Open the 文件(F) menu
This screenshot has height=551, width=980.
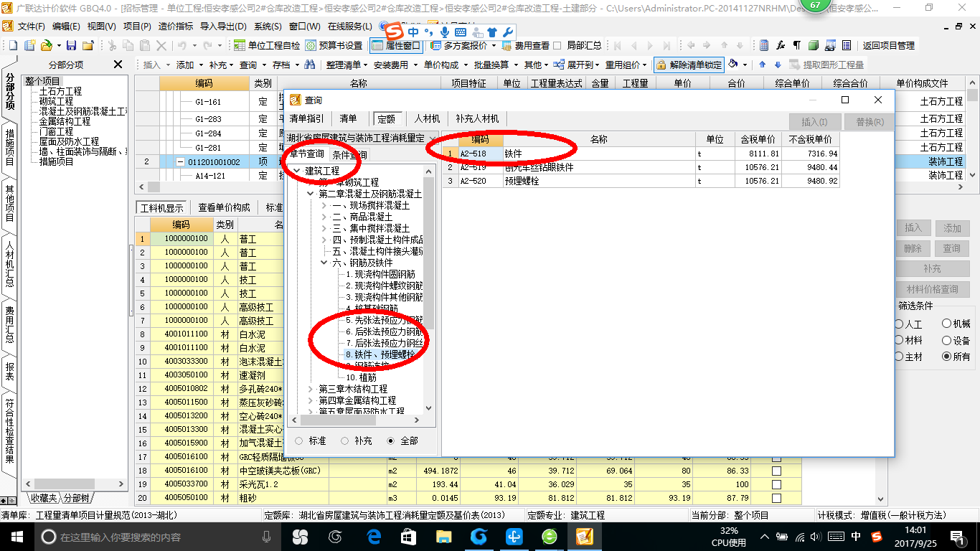pyautogui.click(x=32, y=27)
